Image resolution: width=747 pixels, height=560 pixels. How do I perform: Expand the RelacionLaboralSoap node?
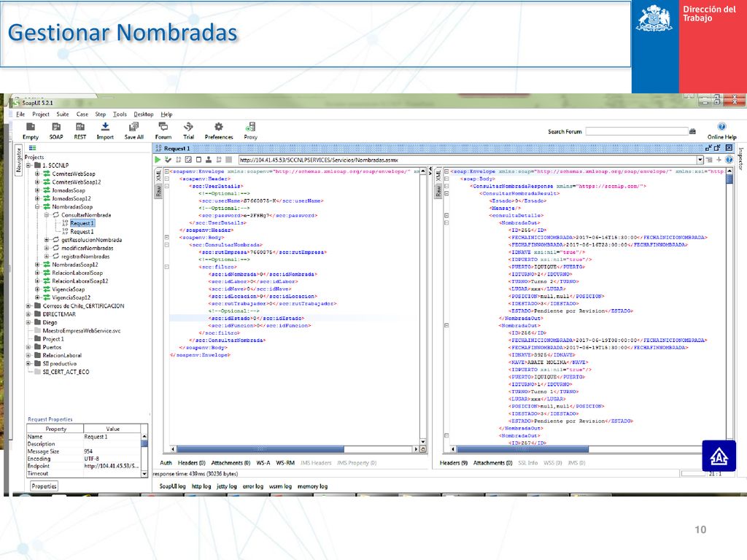coord(37,273)
